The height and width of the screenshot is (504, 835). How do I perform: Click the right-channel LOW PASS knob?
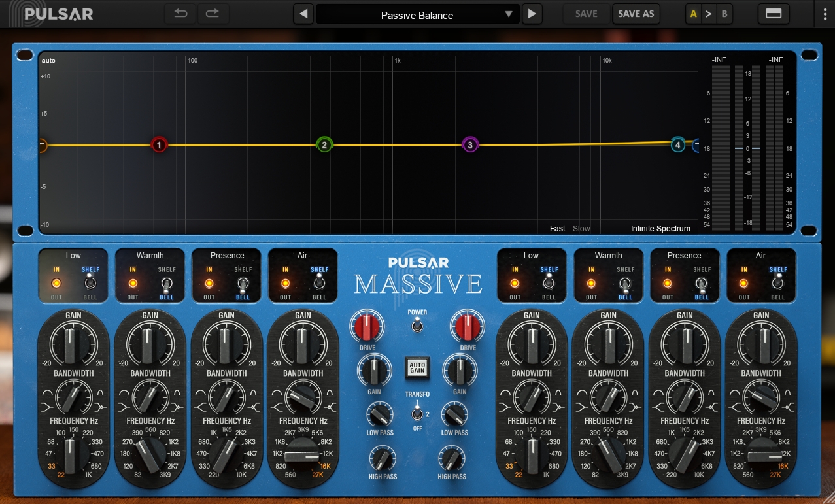(454, 415)
